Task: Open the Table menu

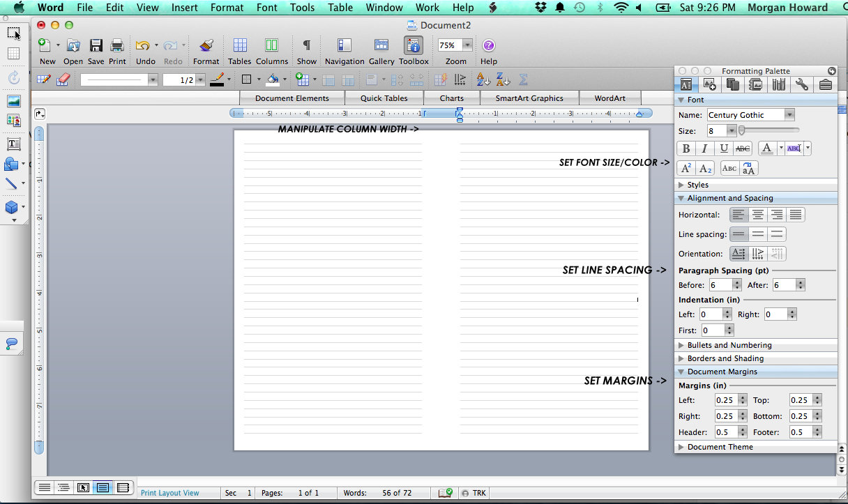Action: 340,8
